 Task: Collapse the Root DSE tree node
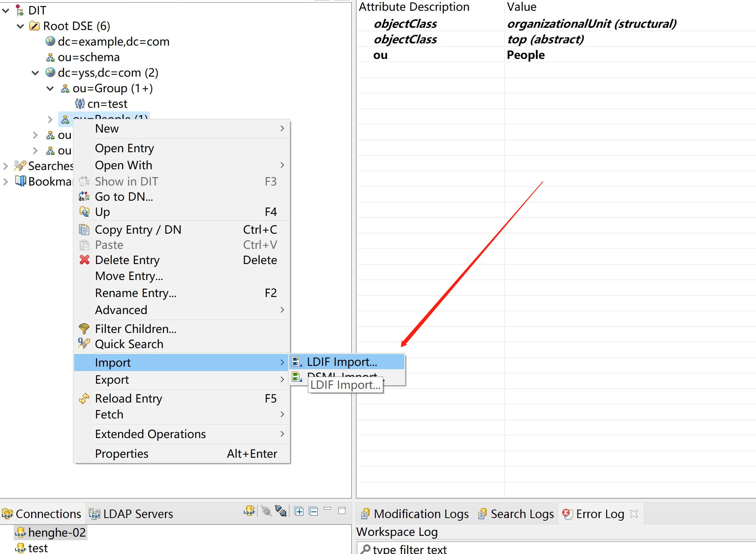[x=21, y=26]
